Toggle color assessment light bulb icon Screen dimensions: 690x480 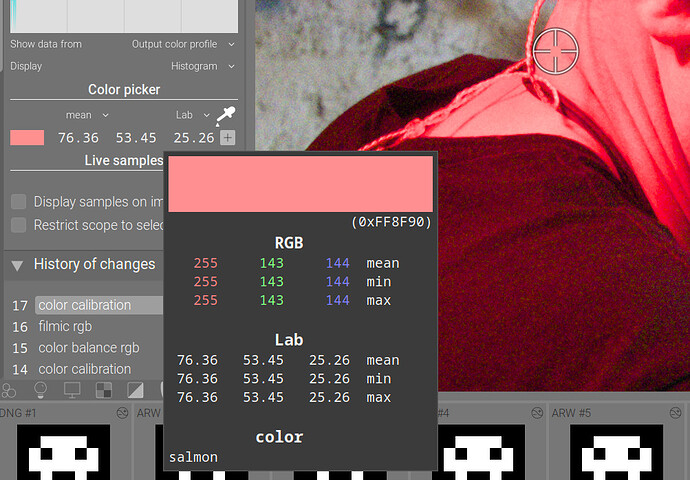pyautogui.click(x=40, y=390)
